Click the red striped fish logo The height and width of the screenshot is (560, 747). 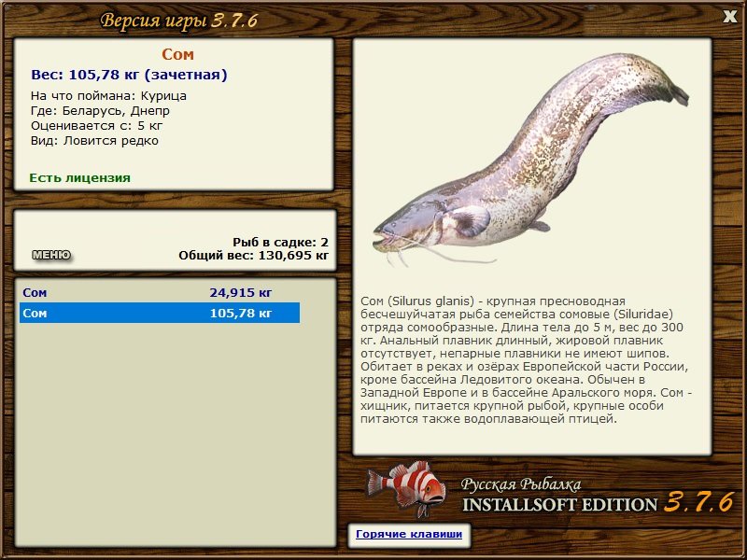(x=406, y=488)
